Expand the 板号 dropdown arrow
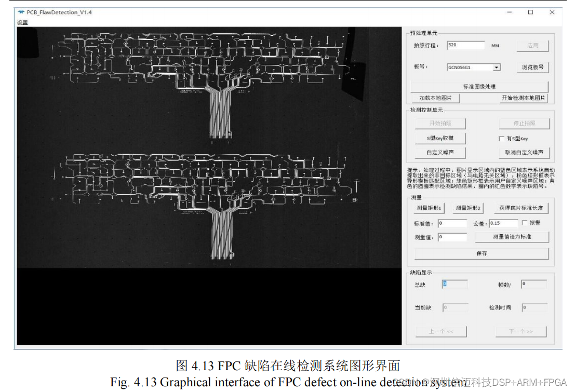 click(497, 67)
